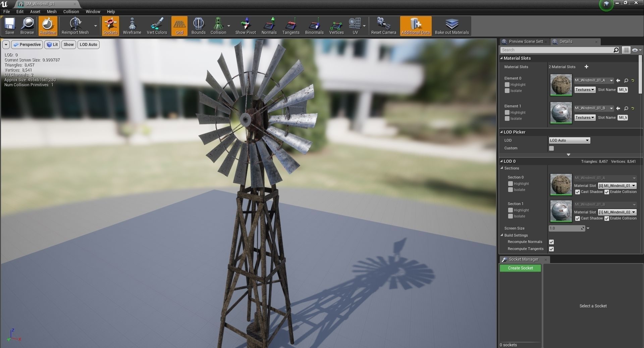The height and width of the screenshot is (348, 644).
Task: Show mesh Bounds
Action: coord(198,26)
